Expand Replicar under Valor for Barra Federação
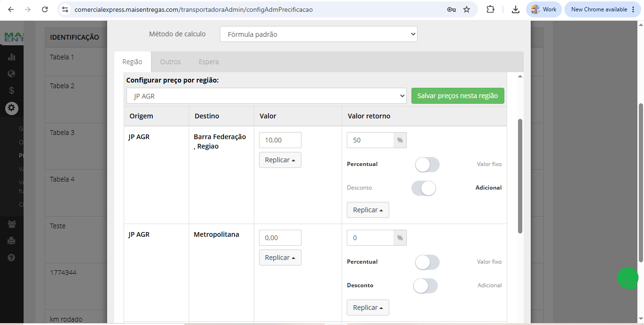The width and height of the screenshot is (644, 325). (280, 160)
